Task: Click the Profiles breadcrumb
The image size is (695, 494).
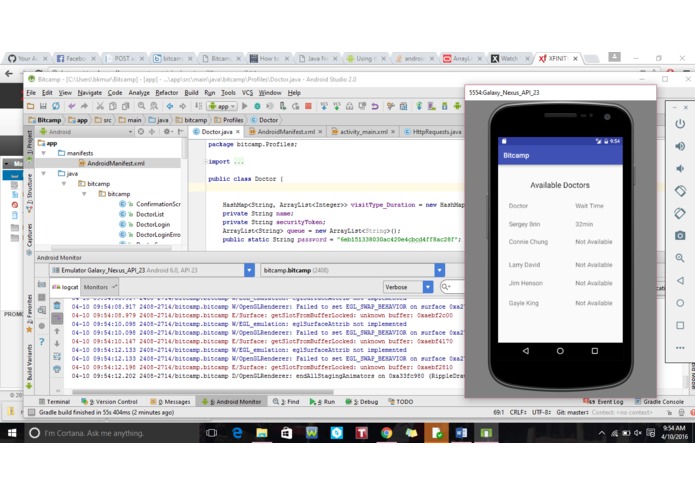Action: pos(229,120)
